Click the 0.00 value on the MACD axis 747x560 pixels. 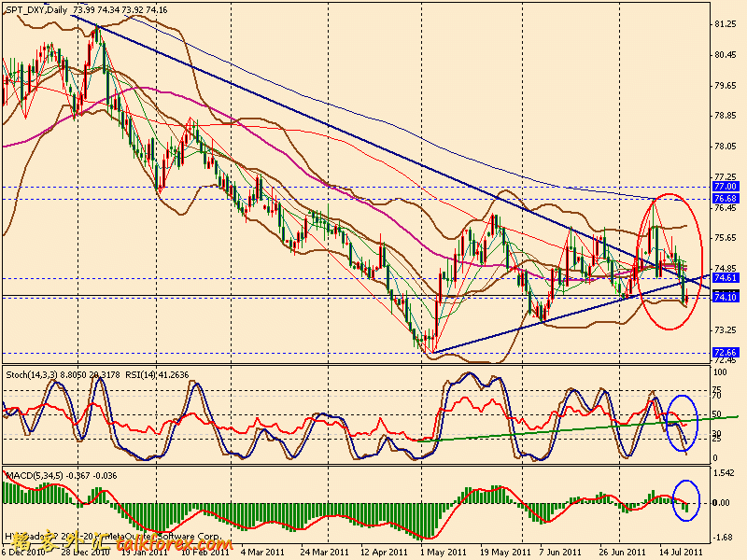click(x=723, y=503)
